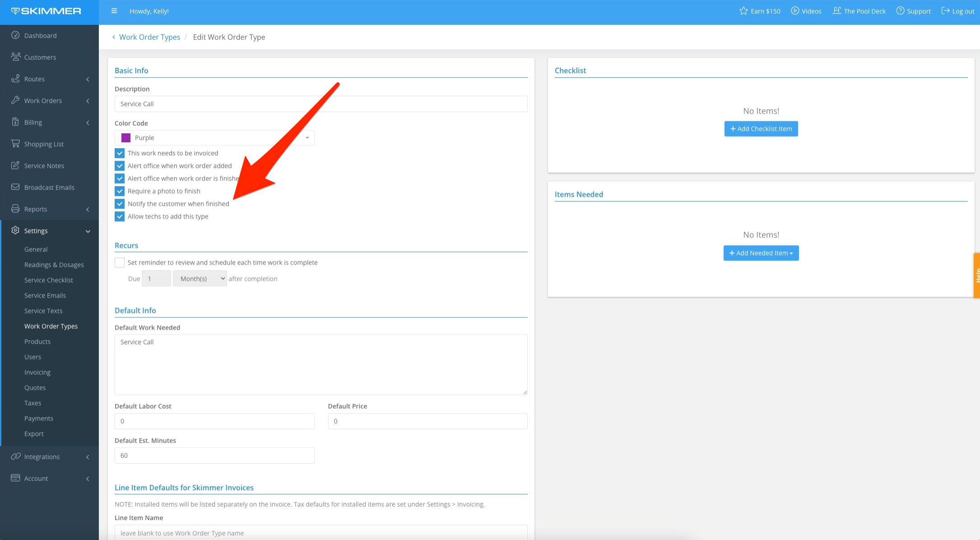This screenshot has height=540, width=980.
Task: Select Customers in the sidebar
Action: pos(40,57)
